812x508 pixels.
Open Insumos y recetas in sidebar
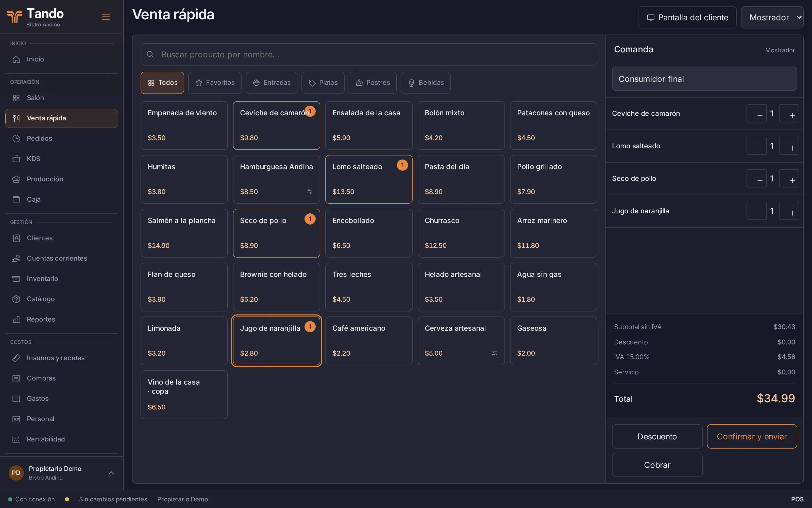point(62,358)
